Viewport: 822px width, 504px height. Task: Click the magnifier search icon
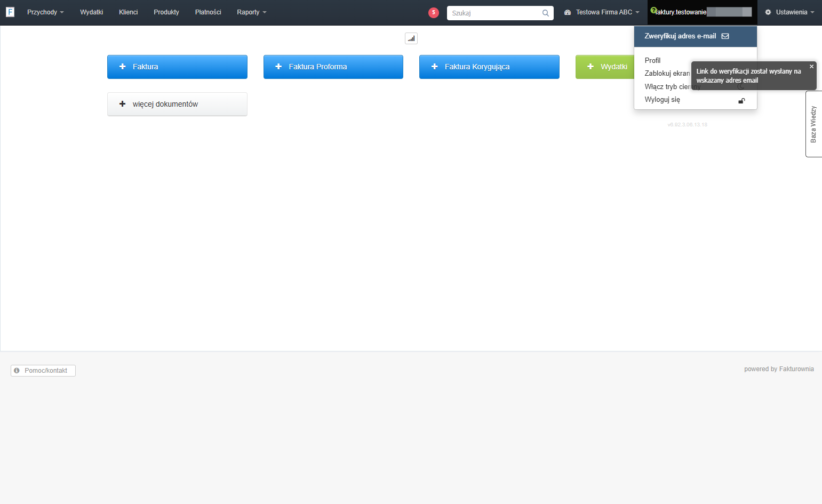tap(546, 13)
